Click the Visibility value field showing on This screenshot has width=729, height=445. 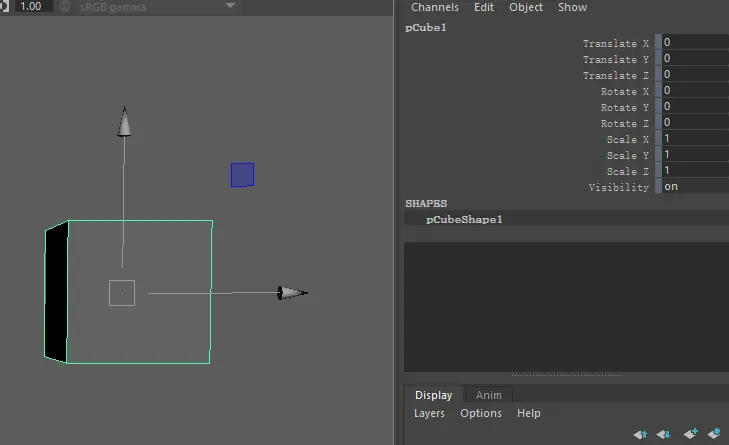tap(694, 187)
